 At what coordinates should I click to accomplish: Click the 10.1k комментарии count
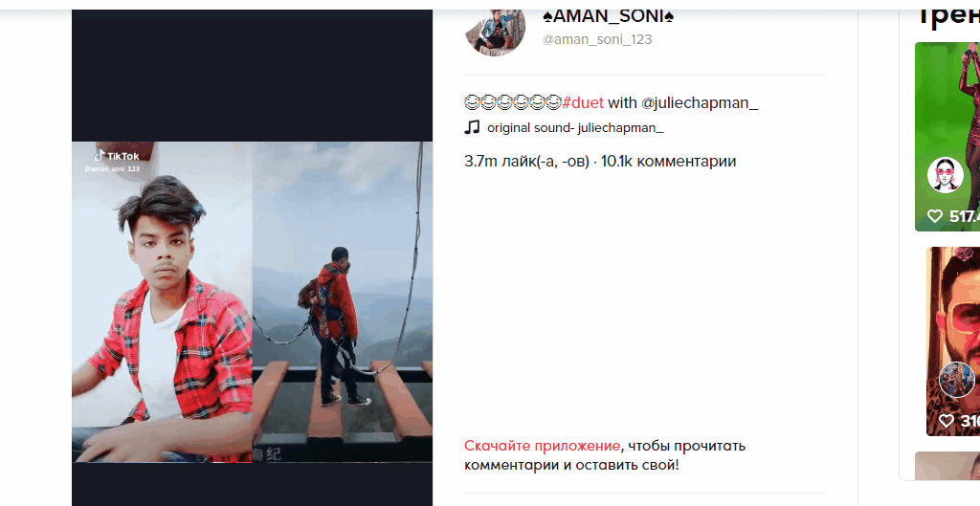669,161
